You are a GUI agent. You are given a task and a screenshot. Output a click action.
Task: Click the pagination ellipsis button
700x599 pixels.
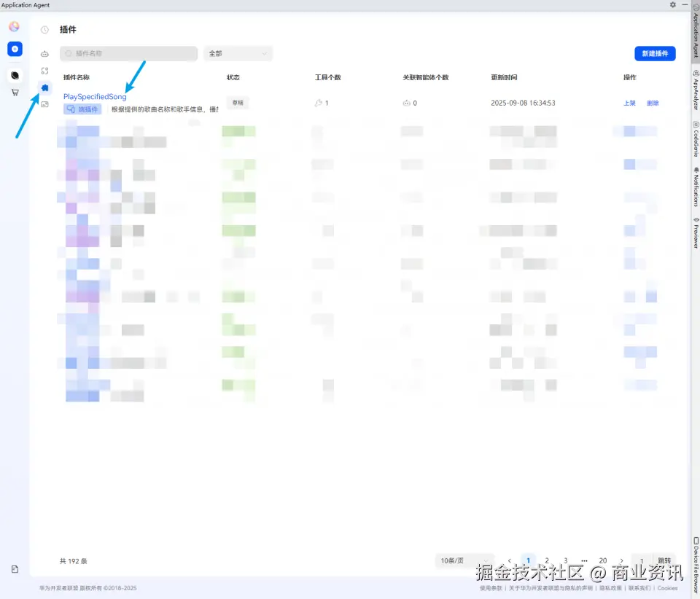point(584,560)
